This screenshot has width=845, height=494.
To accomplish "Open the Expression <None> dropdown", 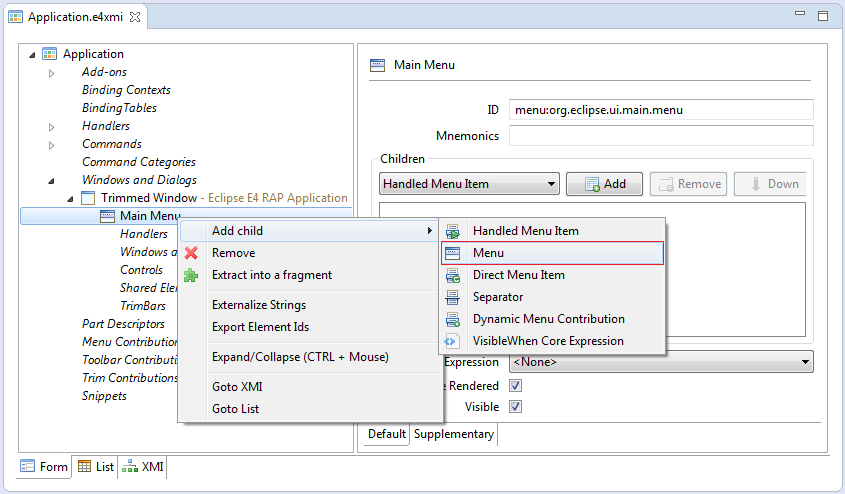I will tap(661, 362).
